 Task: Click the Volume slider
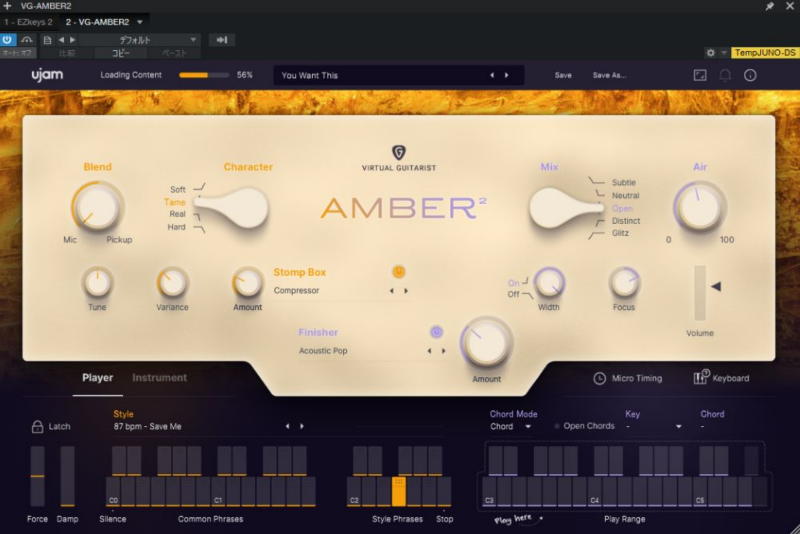point(700,292)
